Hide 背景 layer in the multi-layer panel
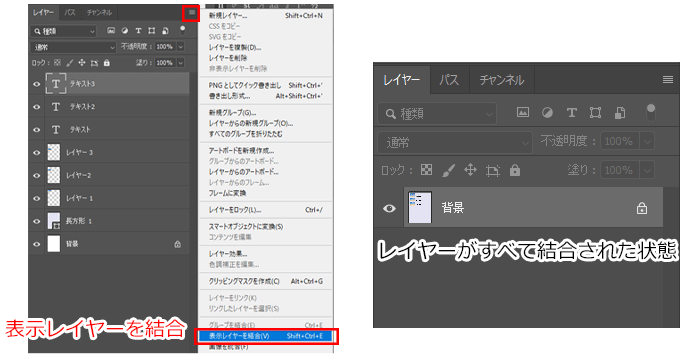Viewport: 700px width, 360px height. (37, 244)
